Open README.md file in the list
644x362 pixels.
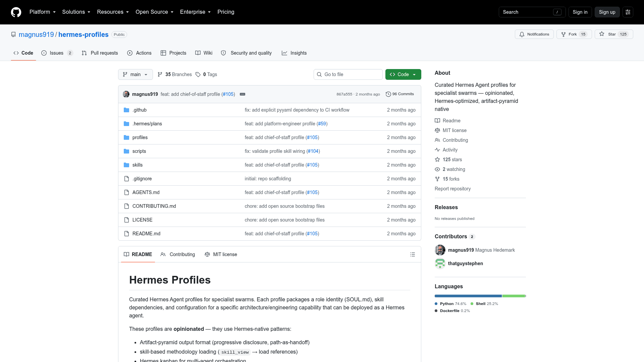click(x=146, y=234)
